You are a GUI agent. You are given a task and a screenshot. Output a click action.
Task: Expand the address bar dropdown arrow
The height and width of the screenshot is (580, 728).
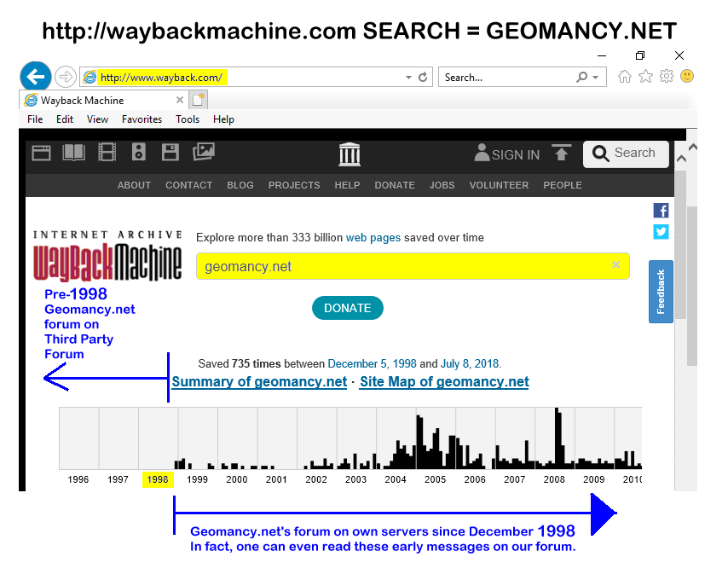click(x=408, y=78)
